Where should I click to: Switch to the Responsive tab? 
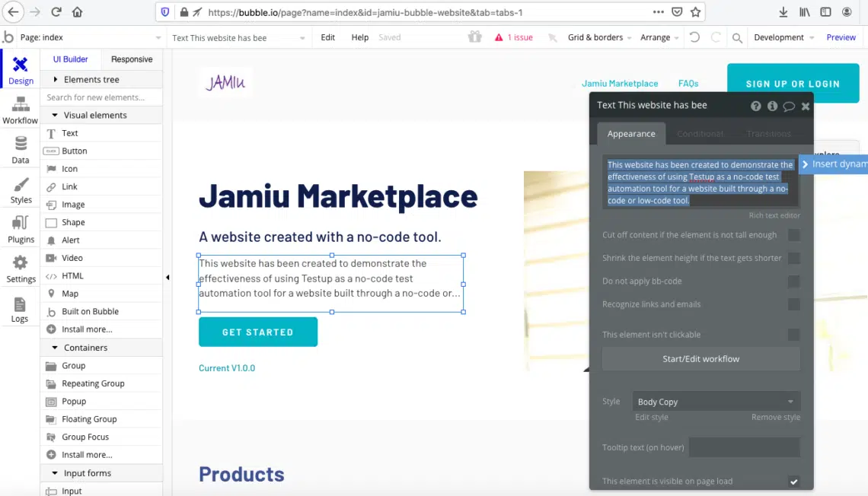(132, 59)
